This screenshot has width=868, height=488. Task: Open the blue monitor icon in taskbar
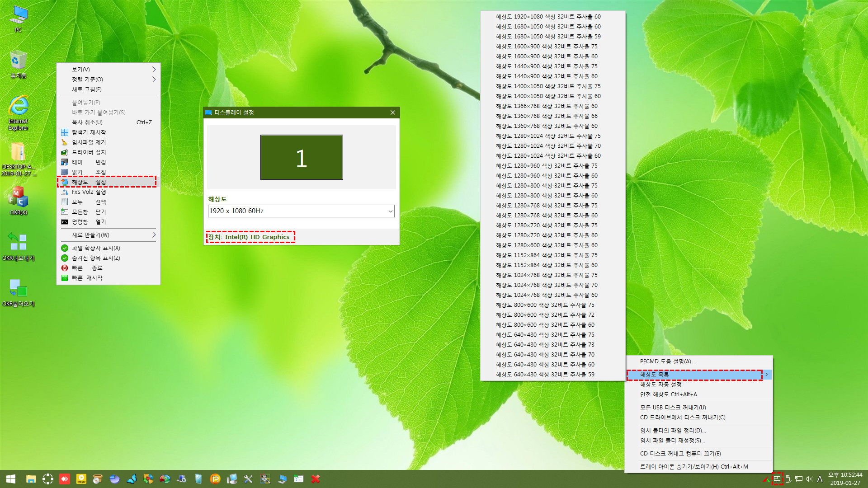click(x=282, y=479)
